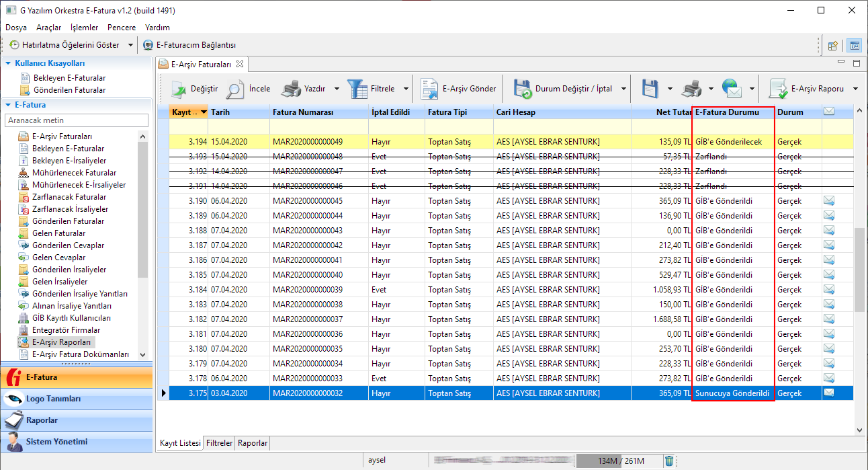Expand the Yazdır dropdown arrow

[337, 89]
